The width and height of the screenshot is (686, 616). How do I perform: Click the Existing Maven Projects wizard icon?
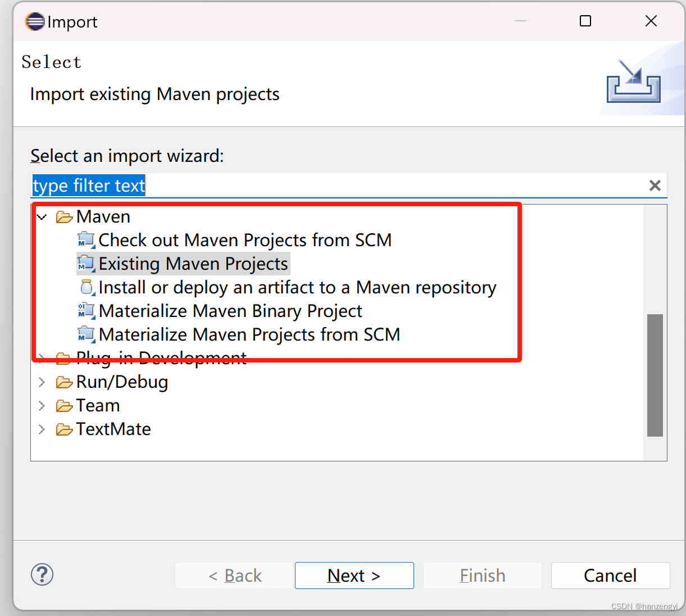(86, 264)
